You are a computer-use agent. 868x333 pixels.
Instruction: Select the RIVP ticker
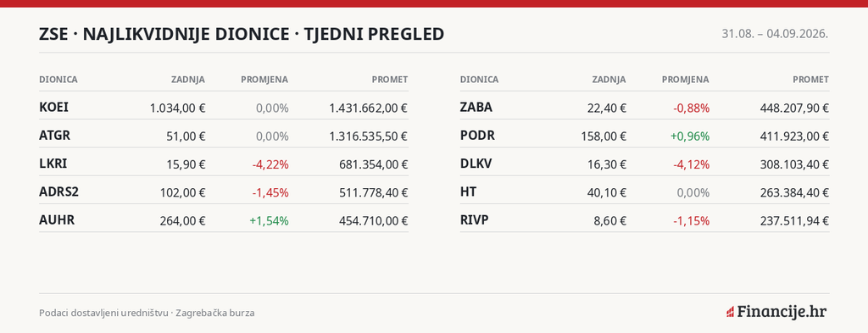pyautogui.click(x=475, y=220)
